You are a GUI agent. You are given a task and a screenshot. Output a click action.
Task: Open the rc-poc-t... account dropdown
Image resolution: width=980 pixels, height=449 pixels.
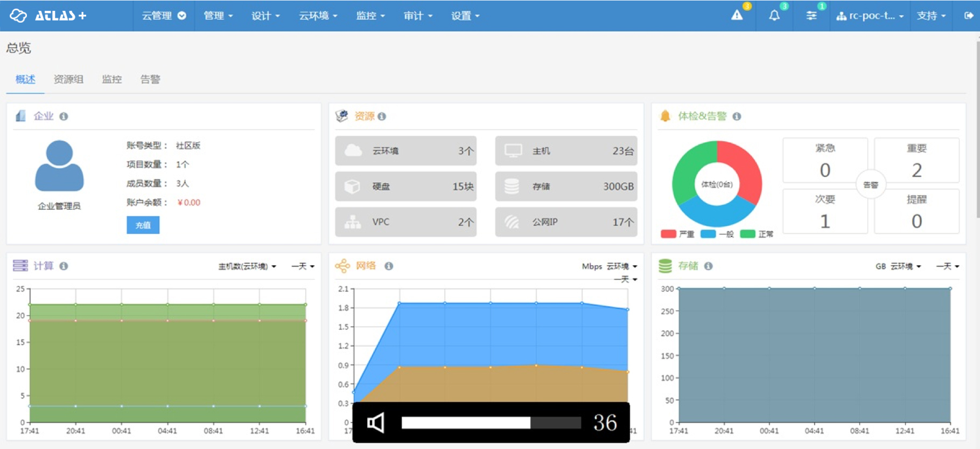870,16
